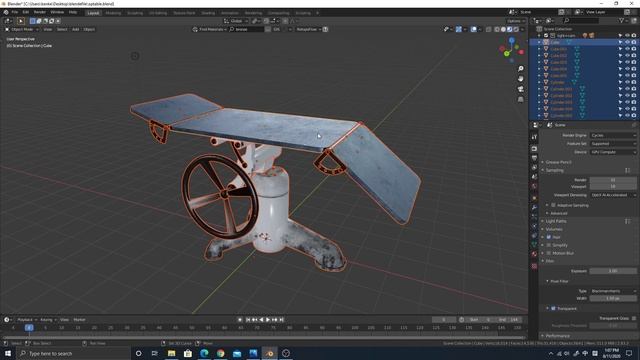
Task: Select Material Preview viewport shading icon
Action: tap(509, 29)
